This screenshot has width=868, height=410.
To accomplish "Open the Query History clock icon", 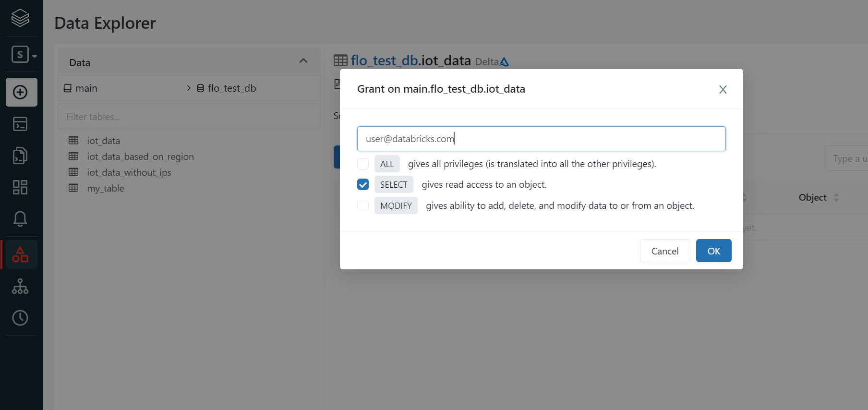I will 20,318.
